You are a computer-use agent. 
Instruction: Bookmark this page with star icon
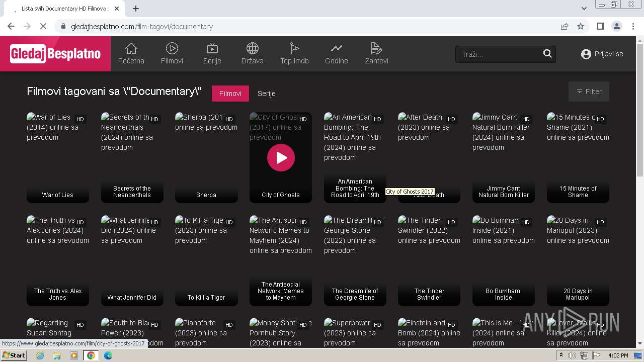coord(581,27)
